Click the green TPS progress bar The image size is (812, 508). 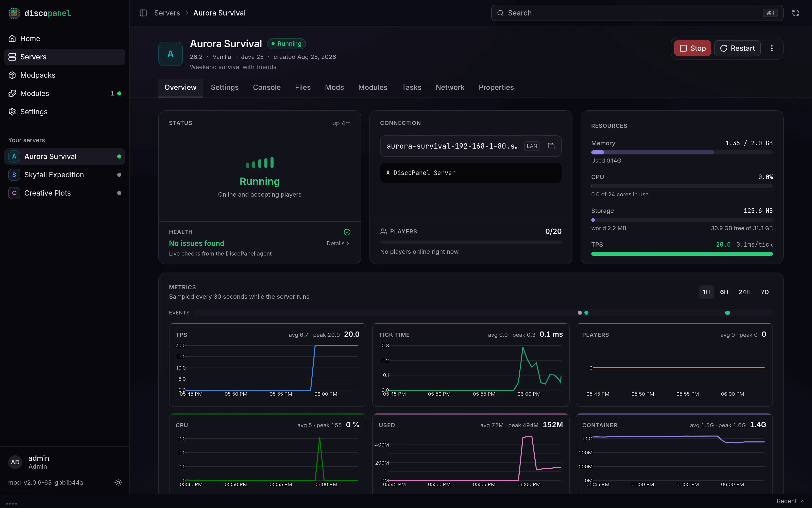pyautogui.click(x=682, y=254)
